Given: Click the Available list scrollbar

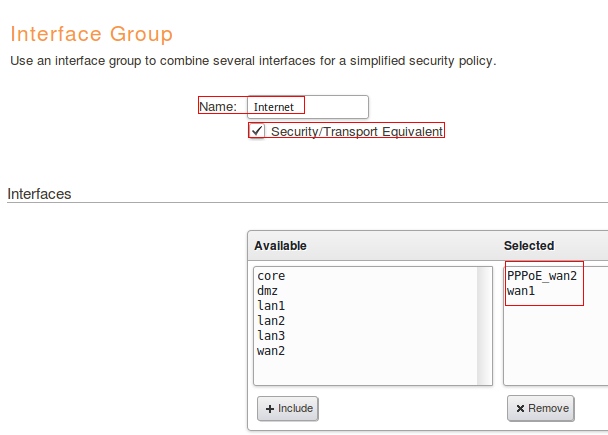Looking at the screenshot, I should [x=485, y=323].
